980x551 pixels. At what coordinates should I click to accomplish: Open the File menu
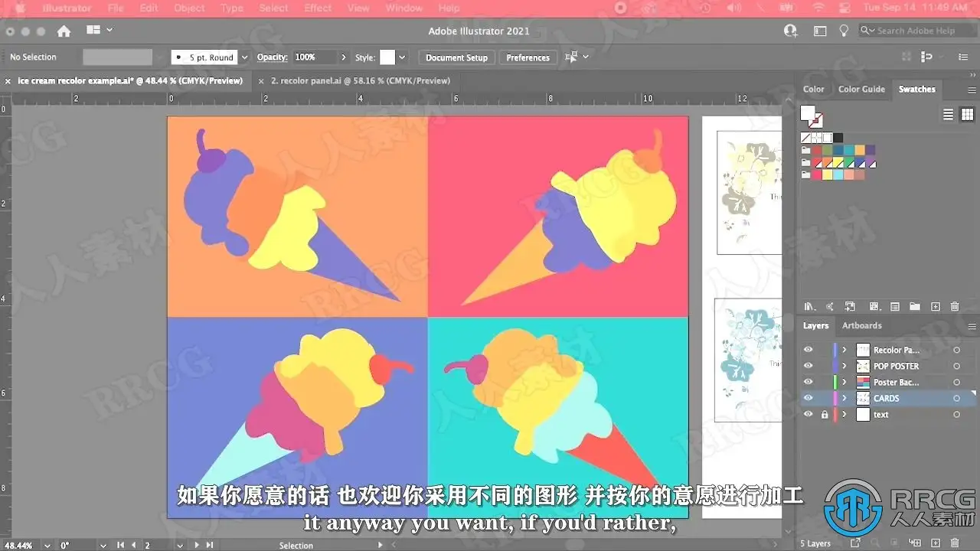pyautogui.click(x=115, y=8)
